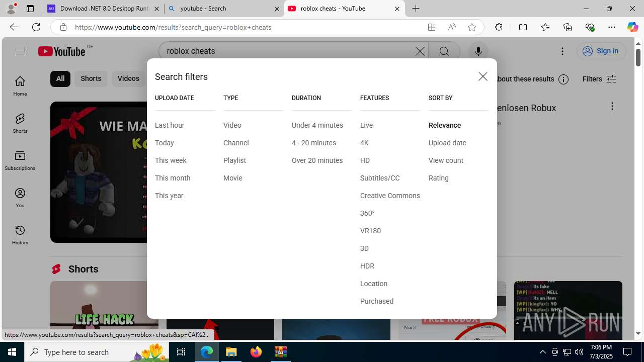Show info about these results
The image size is (644, 362).
point(563,79)
